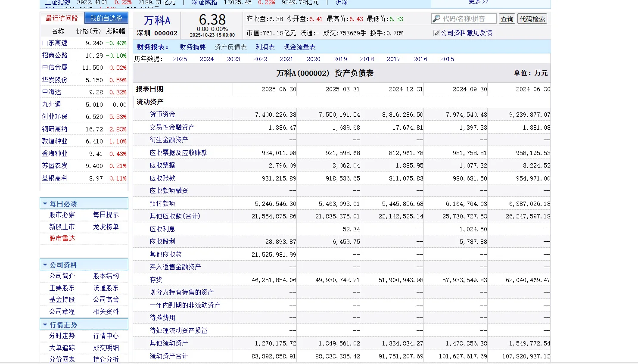Open 流通股东 link
Screen dimensions: 638x364
click(106, 288)
